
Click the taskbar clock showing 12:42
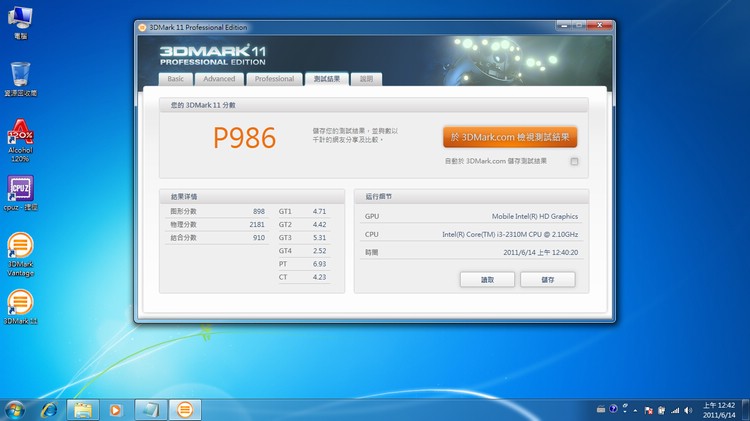click(x=719, y=410)
